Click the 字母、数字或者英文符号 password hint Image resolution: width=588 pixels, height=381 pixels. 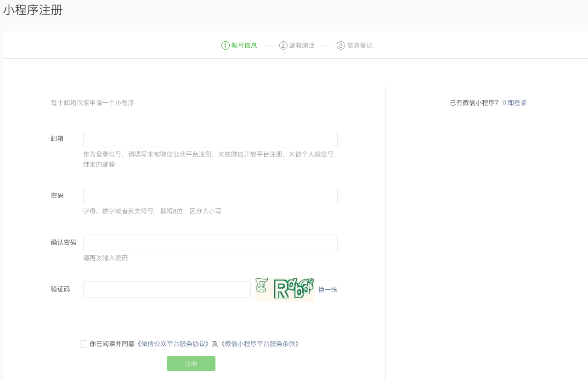pos(152,211)
